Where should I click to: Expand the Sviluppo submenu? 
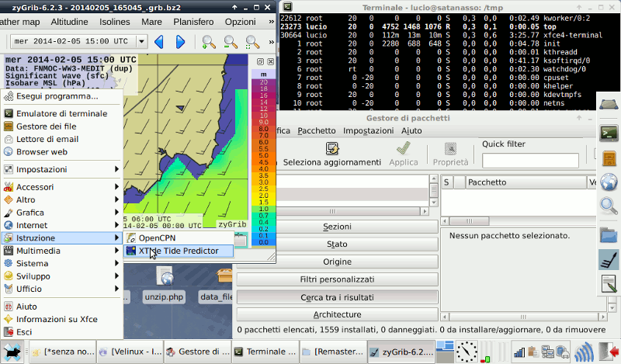[61, 276]
